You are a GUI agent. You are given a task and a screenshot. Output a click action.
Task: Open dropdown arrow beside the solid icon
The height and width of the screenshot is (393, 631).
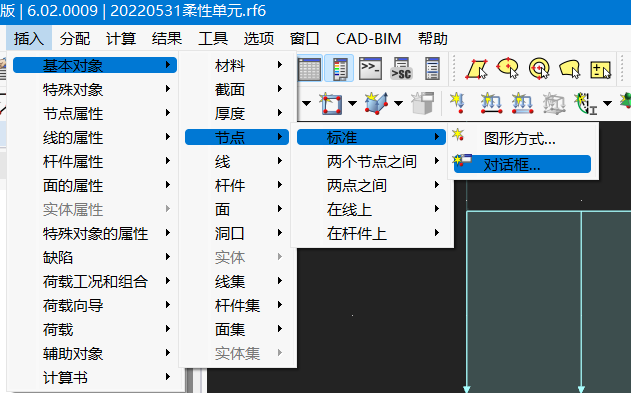coord(398,104)
